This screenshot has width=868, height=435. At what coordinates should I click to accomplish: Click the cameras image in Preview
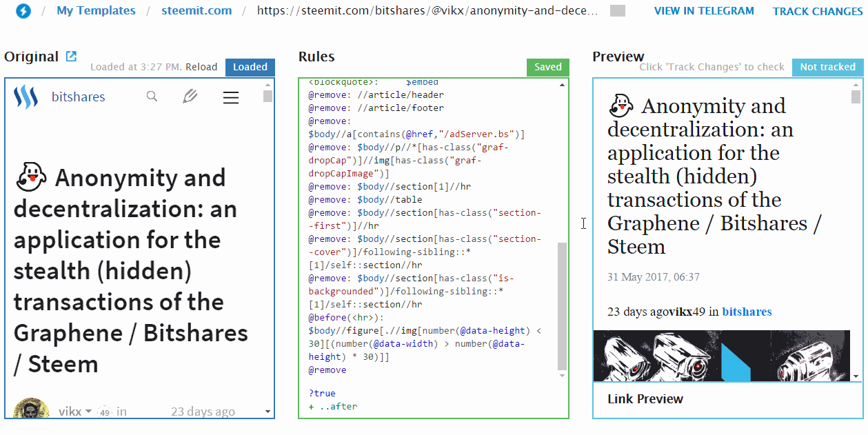pos(723,356)
